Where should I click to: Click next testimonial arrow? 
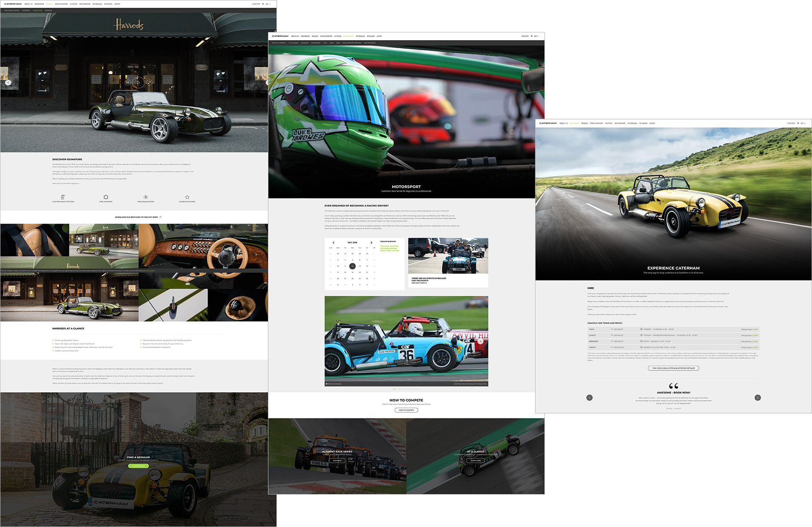click(x=757, y=398)
